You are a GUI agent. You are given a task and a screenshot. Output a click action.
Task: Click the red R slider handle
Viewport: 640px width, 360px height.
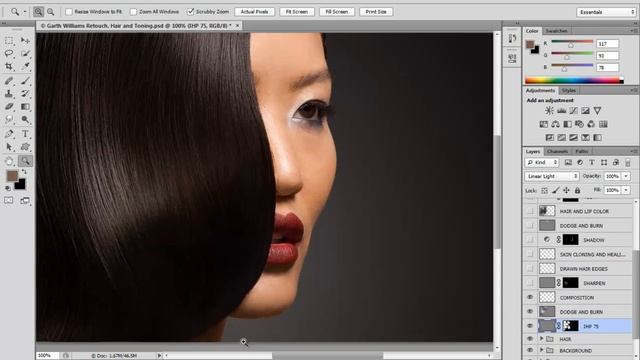coord(571,45)
